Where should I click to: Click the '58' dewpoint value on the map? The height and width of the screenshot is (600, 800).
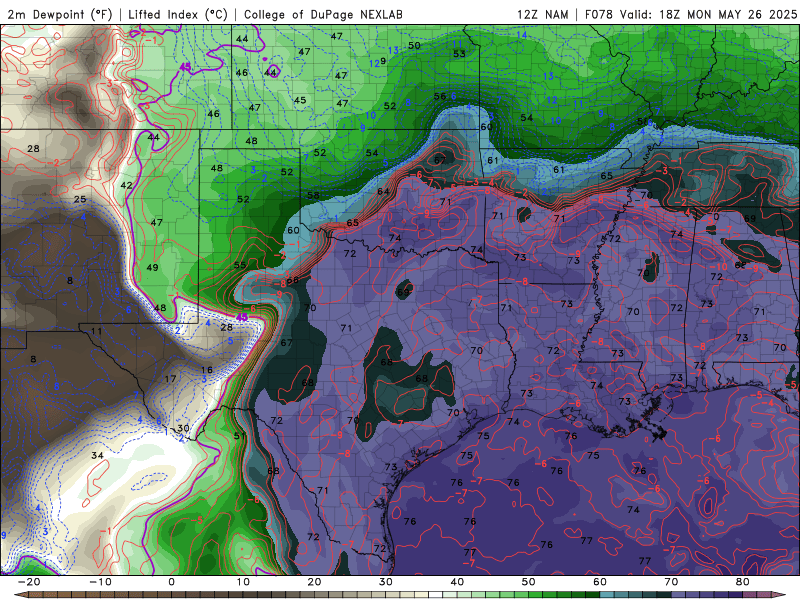click(313, 195)
